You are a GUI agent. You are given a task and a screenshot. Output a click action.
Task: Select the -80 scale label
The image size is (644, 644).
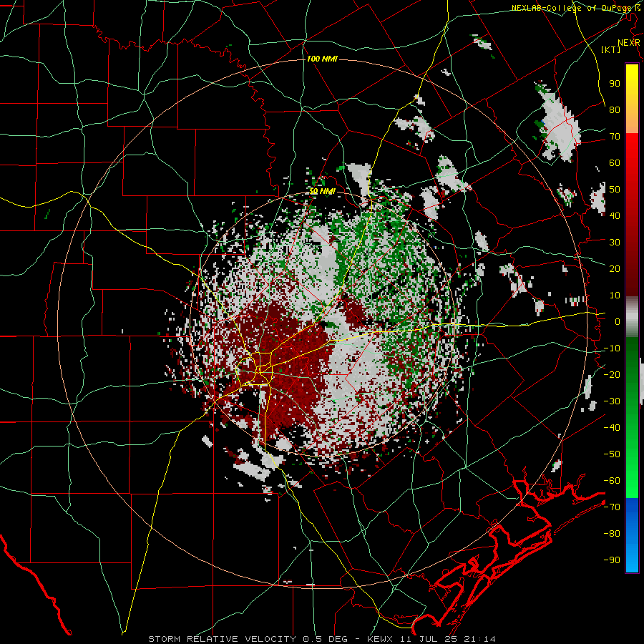click(612, 534)
